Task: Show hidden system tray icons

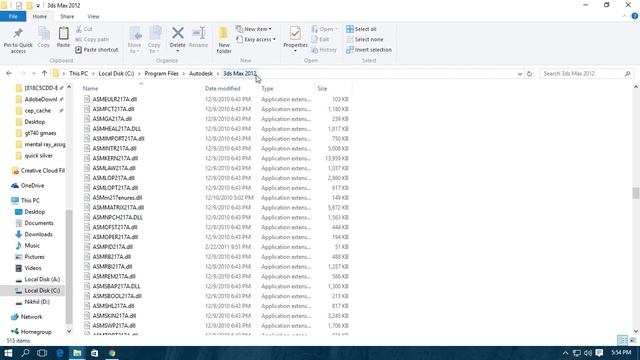Action: point(565,353)
